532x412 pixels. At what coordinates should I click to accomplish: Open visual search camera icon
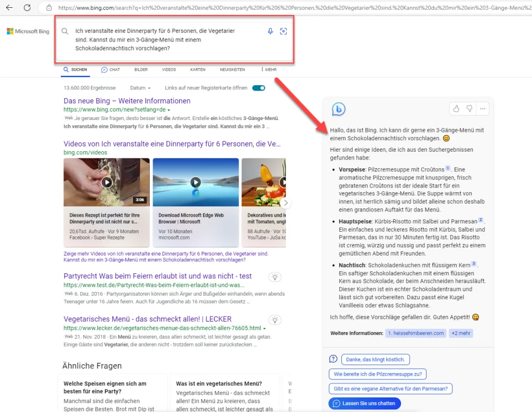pyautogui.click(x=283, y=31)
